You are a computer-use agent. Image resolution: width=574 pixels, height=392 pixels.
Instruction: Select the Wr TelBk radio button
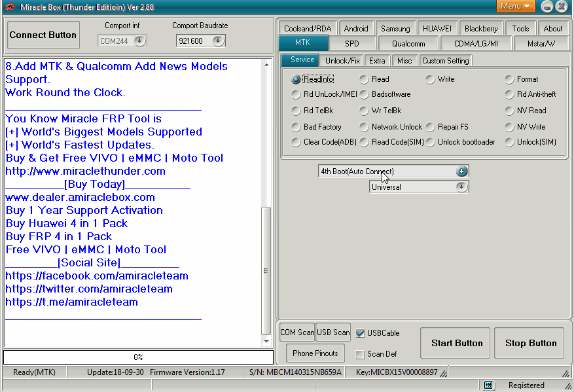click(x=363, y=111)
